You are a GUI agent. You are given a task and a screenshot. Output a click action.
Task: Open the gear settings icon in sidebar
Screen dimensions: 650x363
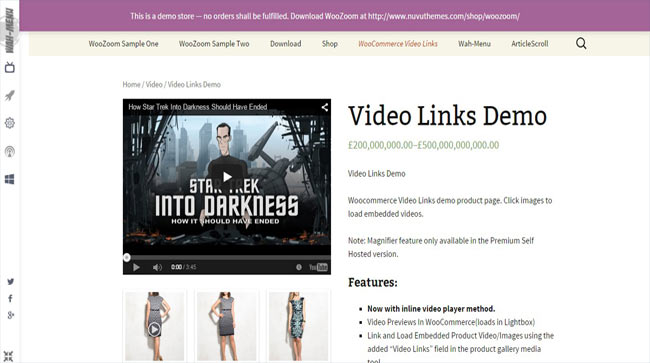tap(10, 123)
